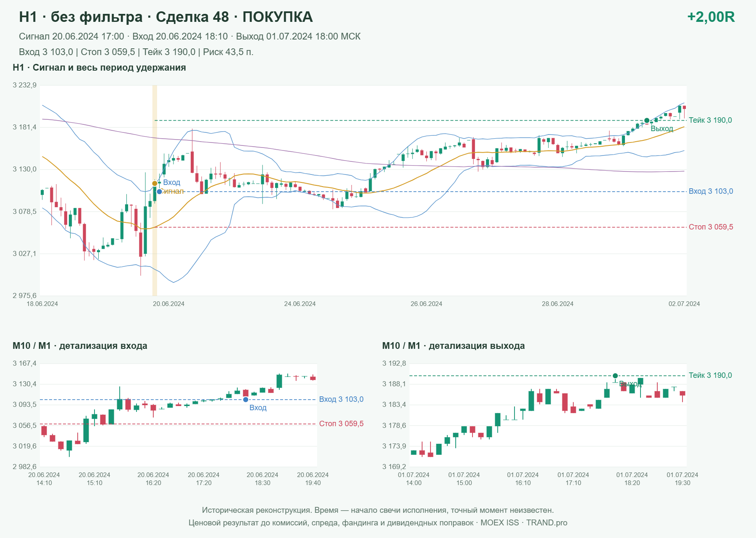The image size is (756, 538).
Task: Click the 2 975,6 price on H1 axis
Action: (x=25, y=295)
